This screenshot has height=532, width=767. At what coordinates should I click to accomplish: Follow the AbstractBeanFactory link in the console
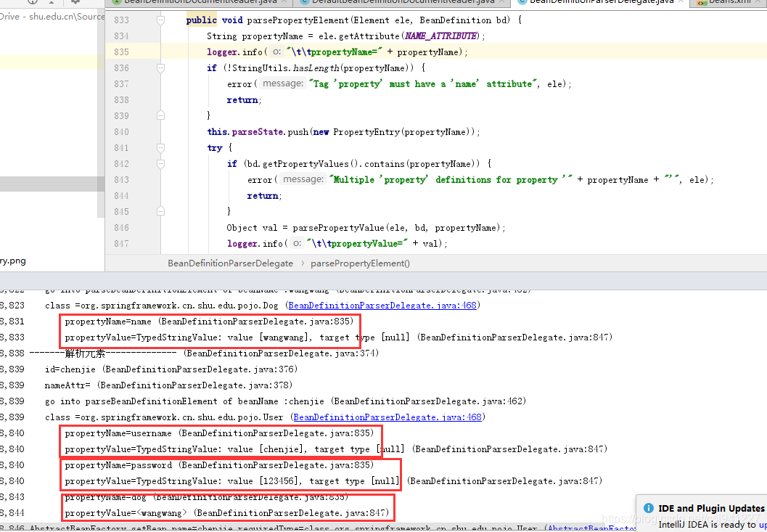[x=591, y=528]
